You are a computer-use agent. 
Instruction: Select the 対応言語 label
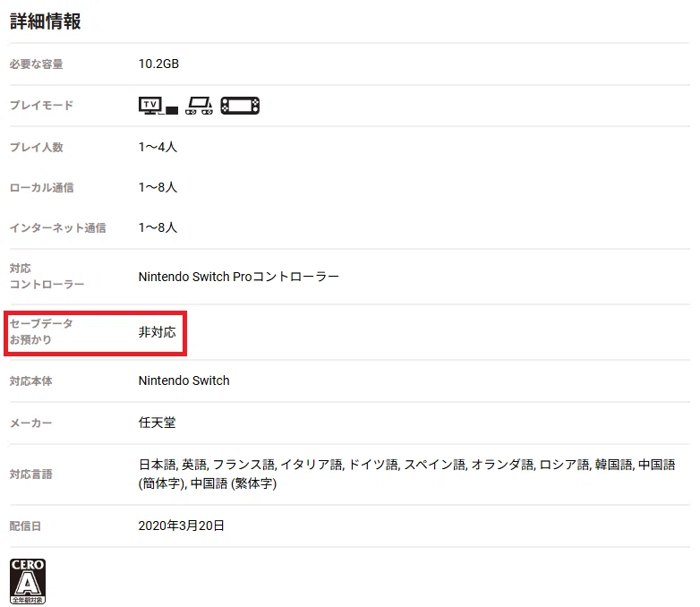click(x=30, y=474)
